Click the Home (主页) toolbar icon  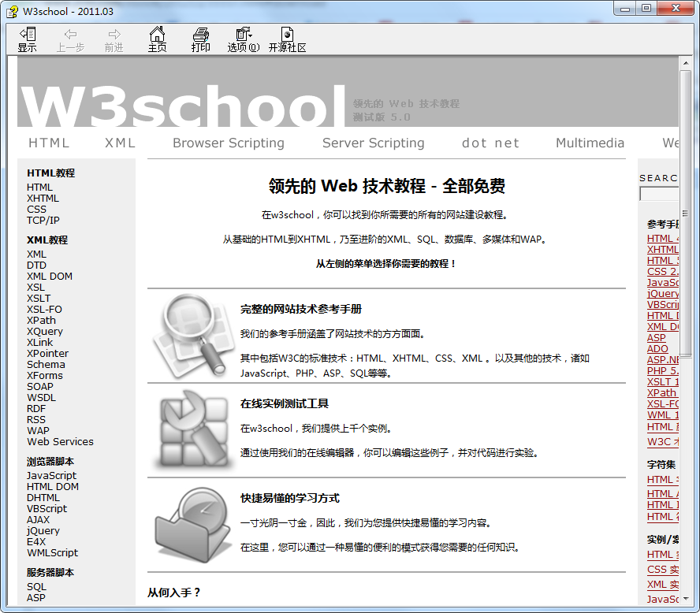158,39
